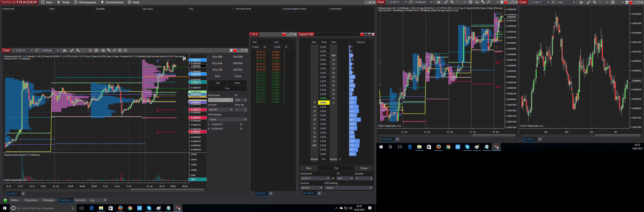Open SuperDOM ATM Strategy dropdown

(349, 188)
